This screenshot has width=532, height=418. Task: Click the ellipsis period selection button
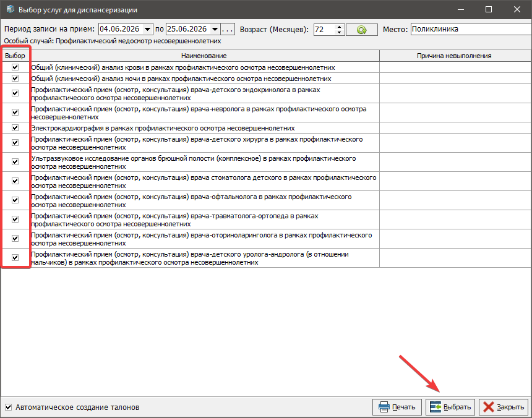point(227,30)
